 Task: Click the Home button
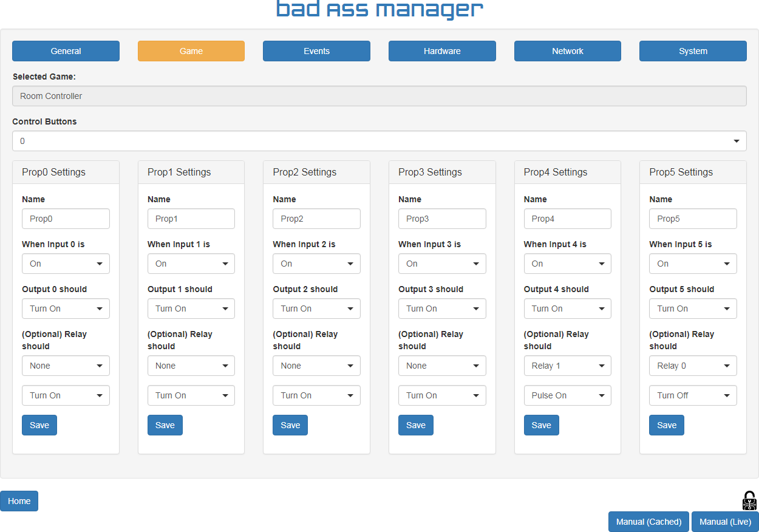tap(19, 501)
